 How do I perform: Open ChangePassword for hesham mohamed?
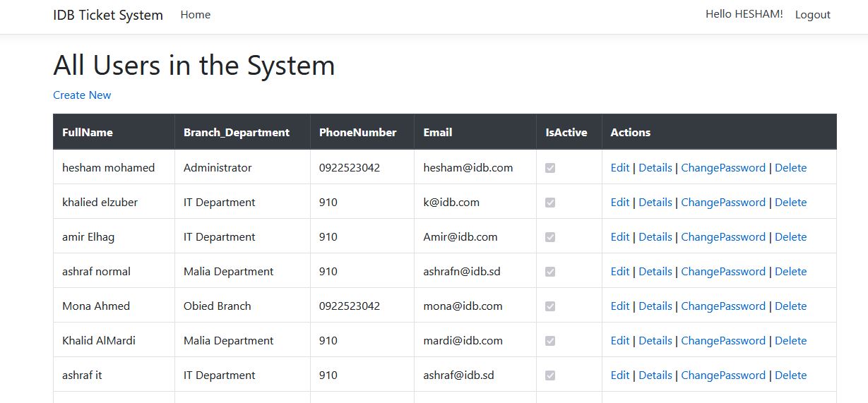723,168
